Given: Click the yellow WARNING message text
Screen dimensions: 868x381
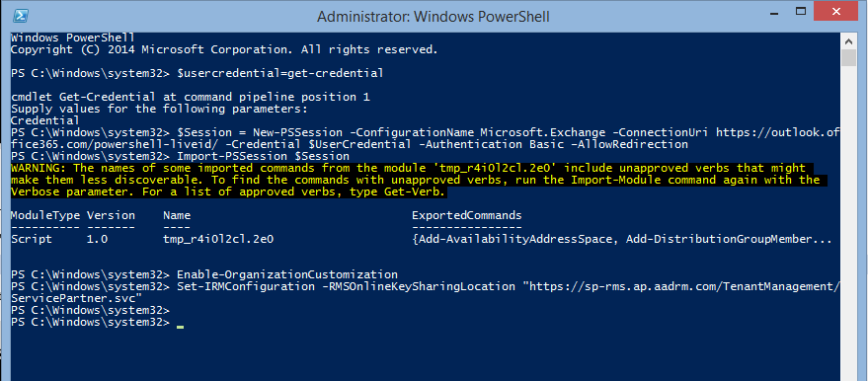Looking at the screenshot, I should (415, 180).
